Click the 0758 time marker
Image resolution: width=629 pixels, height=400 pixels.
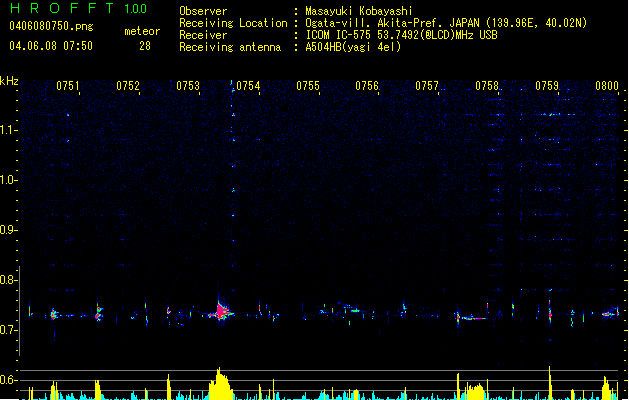(x=487, y=86)
